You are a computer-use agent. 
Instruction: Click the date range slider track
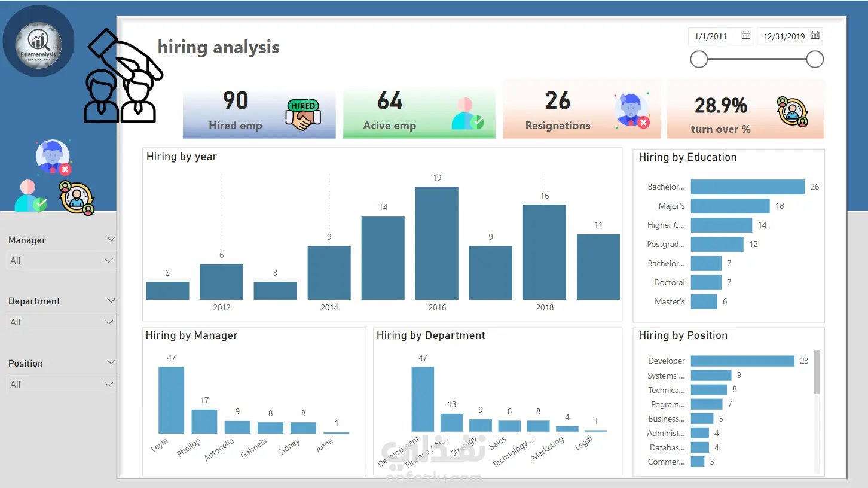(x=757, y=59)
